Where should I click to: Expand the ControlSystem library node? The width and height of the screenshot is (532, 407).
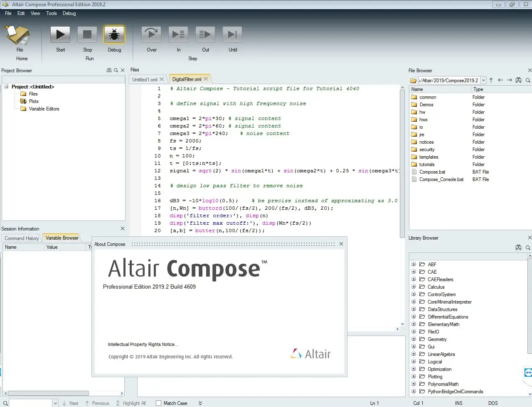[x=413, y=294]
